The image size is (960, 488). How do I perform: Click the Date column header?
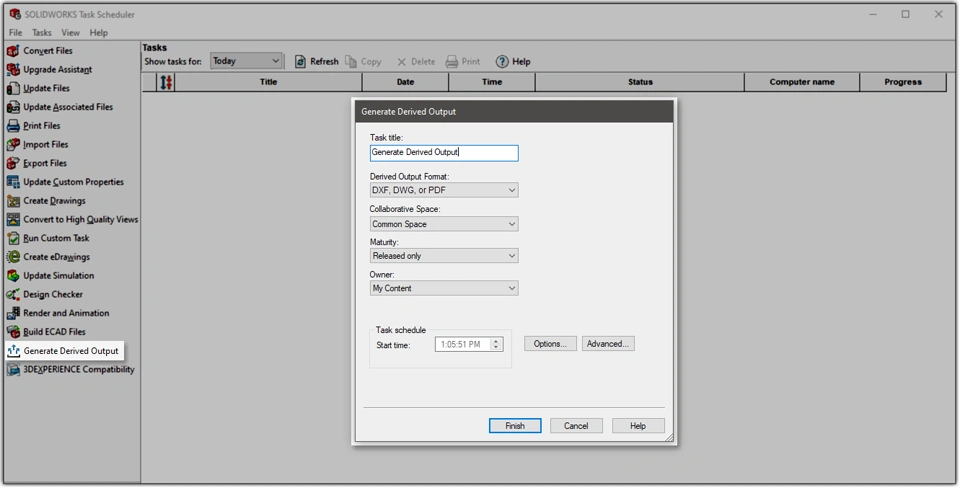tap(405, 82)
